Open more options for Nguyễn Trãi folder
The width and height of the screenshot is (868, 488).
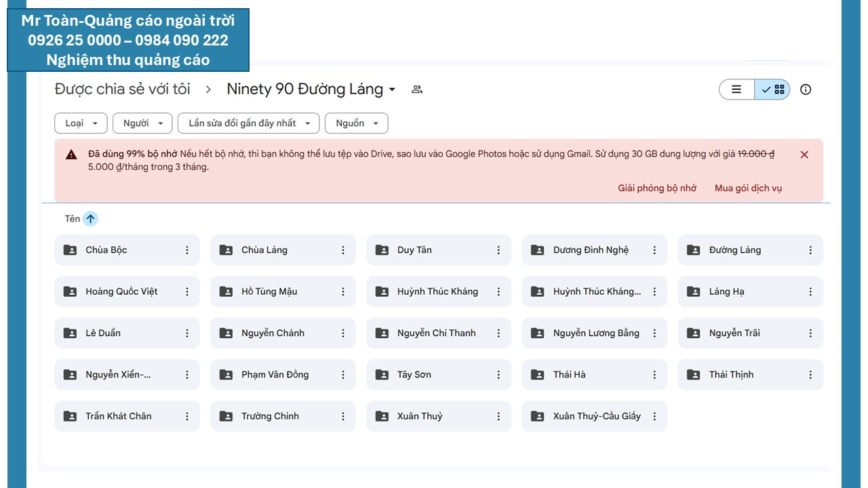coord(810,333)
